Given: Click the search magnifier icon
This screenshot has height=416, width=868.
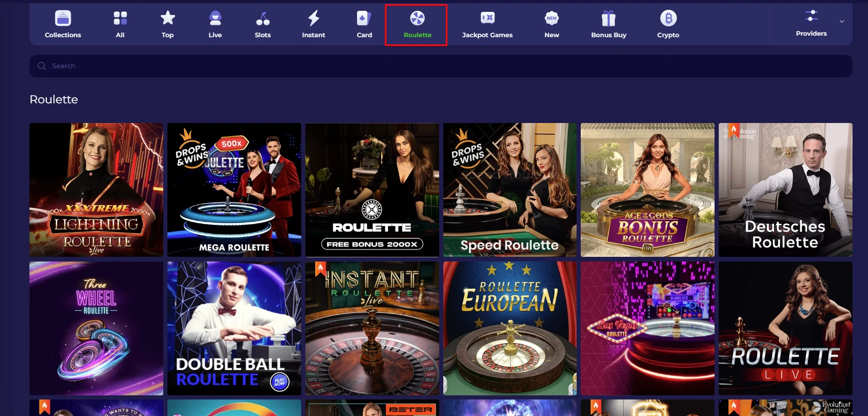Looking at the screenshot, I should [42, 66].
